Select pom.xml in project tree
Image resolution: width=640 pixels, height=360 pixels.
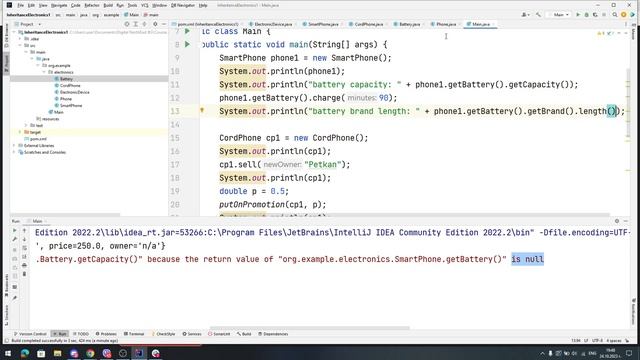pyautogui.click(x=38, y=139)
